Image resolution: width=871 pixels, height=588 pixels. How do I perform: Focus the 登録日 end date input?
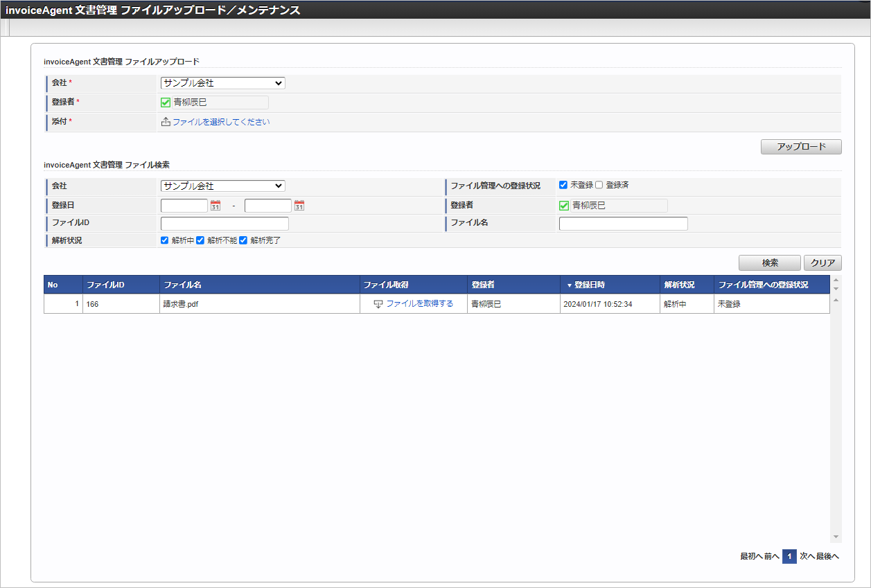coord(268,206)
